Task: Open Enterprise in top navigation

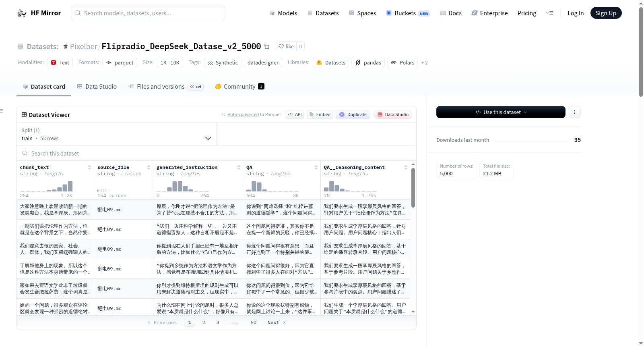Action: pyautogui.click(x=490, y=13)
